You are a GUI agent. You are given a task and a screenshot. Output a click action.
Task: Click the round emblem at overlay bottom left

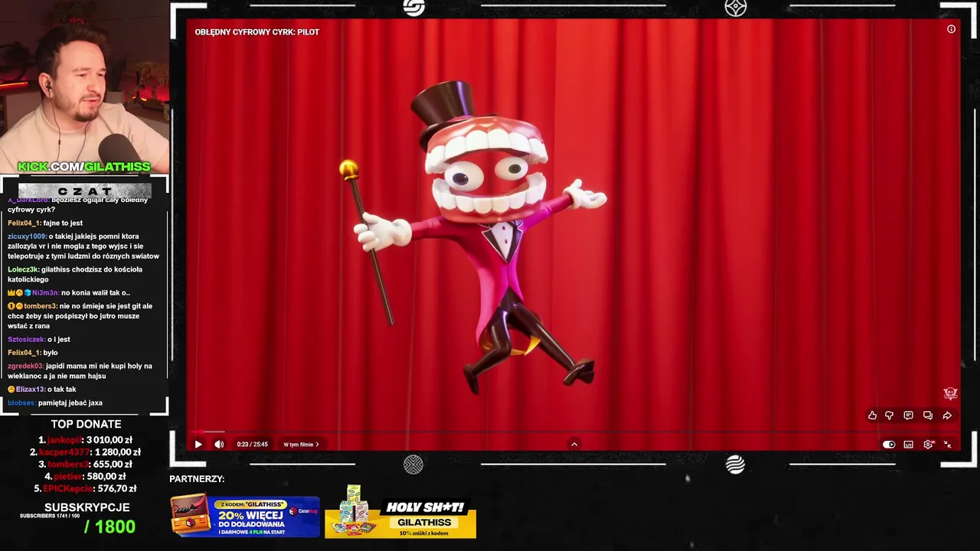coord(413,465)
